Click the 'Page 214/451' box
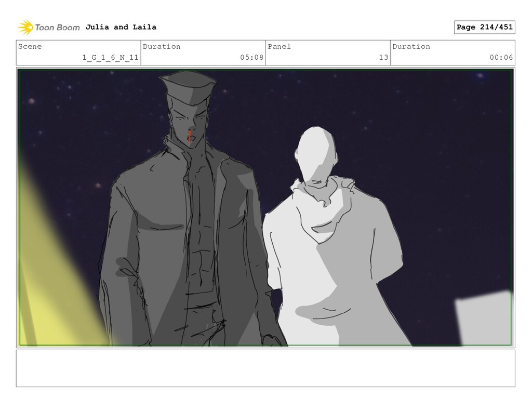 coord(485,27)
